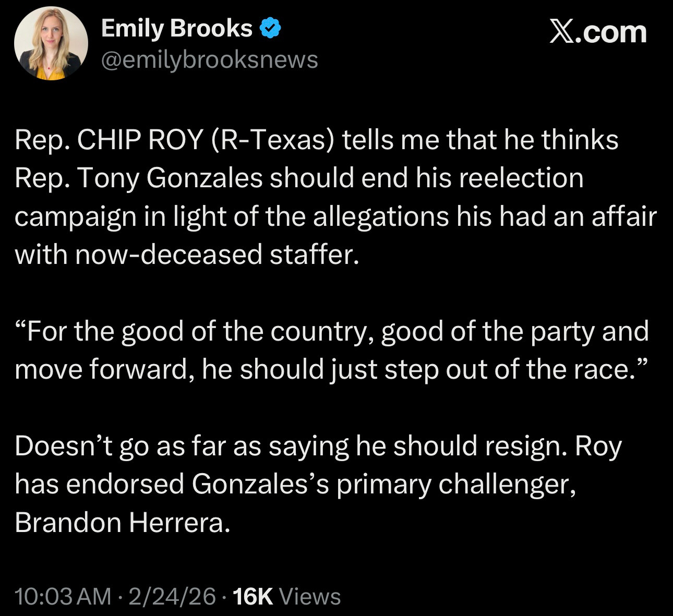Click the name Brandon Herrera

122,522
